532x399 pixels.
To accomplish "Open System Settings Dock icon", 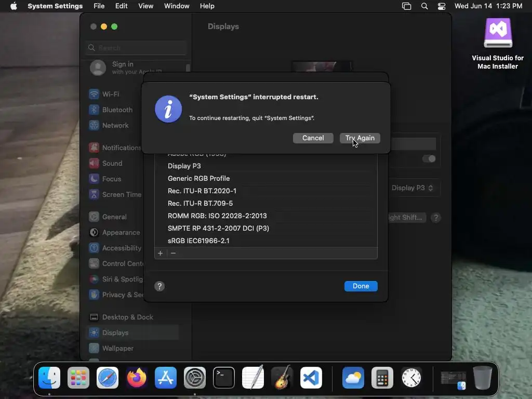I will (195, 378).
